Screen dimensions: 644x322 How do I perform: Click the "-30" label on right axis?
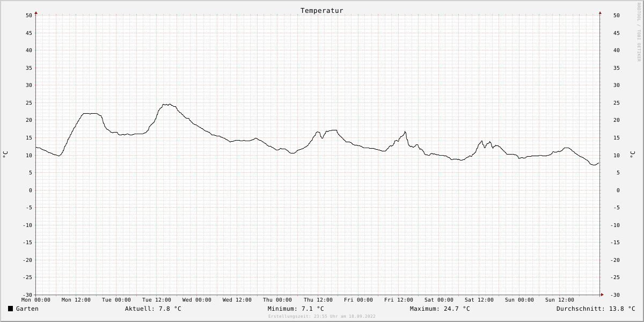pos(615,295)
